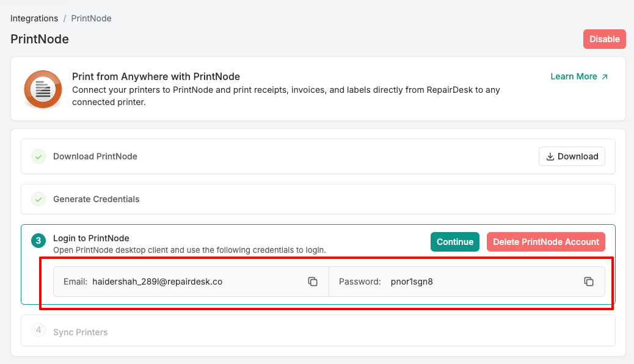Copy the email address using copy icon
The width and height of the screenshot is (634, 364).
point(313,282)
